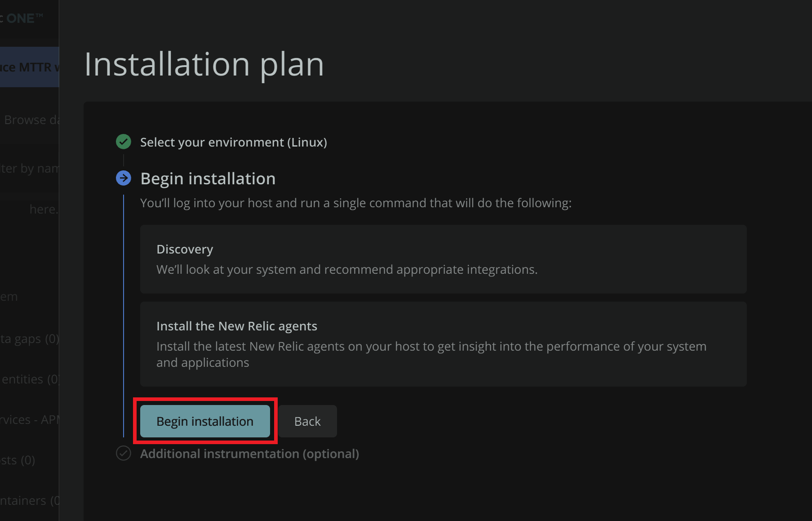812x521 pixels.
Task: Select the Containers (0) sidebar item
Action: tap(30, 501)
